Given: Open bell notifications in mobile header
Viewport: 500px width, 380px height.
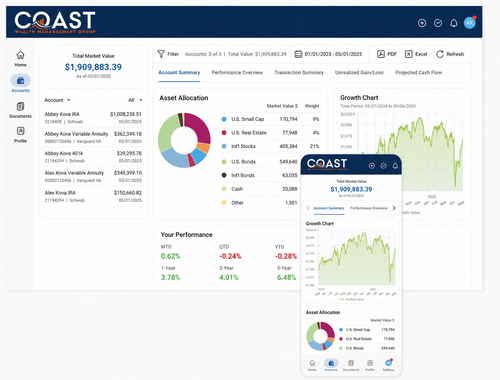Looking at the screenshot, I should pos(395,166).
